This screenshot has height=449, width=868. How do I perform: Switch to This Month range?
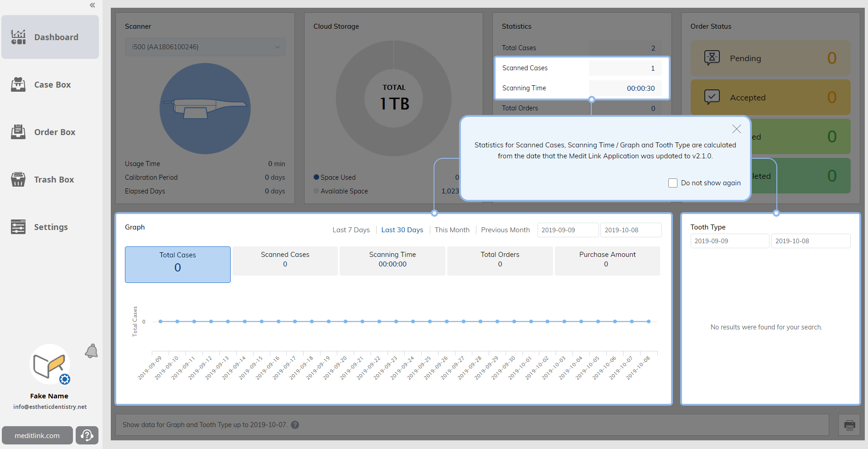(x=452, y=230)
